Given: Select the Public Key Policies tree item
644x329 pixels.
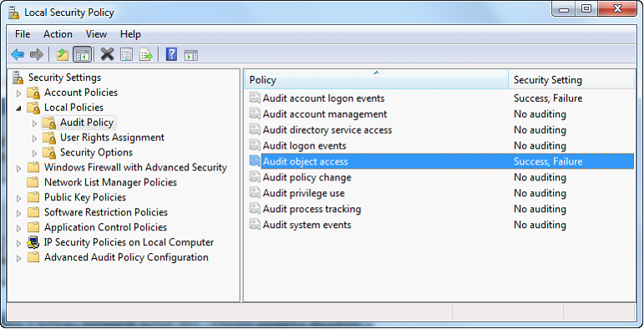Looking at the screenshot, I should [x=85, y=197].
